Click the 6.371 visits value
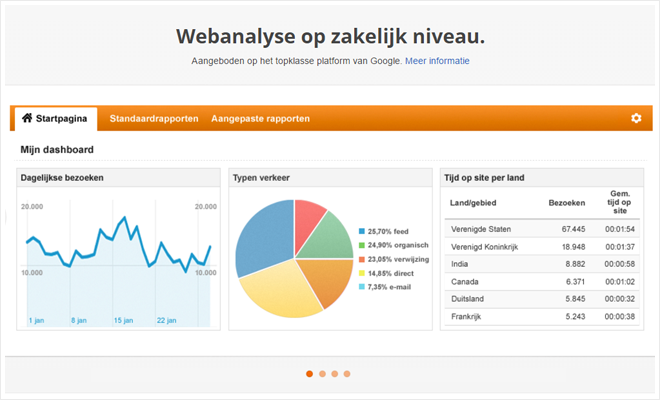660x400 pixels. click(x=575, y=282)
